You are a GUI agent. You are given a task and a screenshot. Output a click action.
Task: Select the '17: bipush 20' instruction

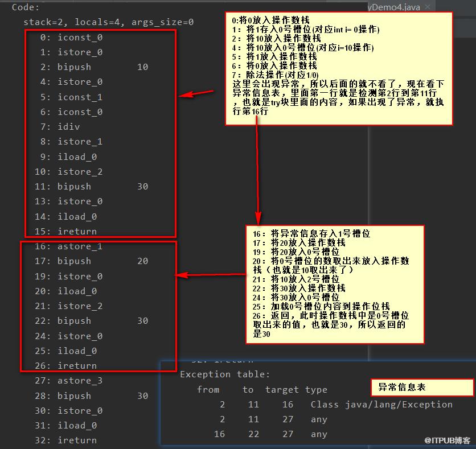(91, 261)
